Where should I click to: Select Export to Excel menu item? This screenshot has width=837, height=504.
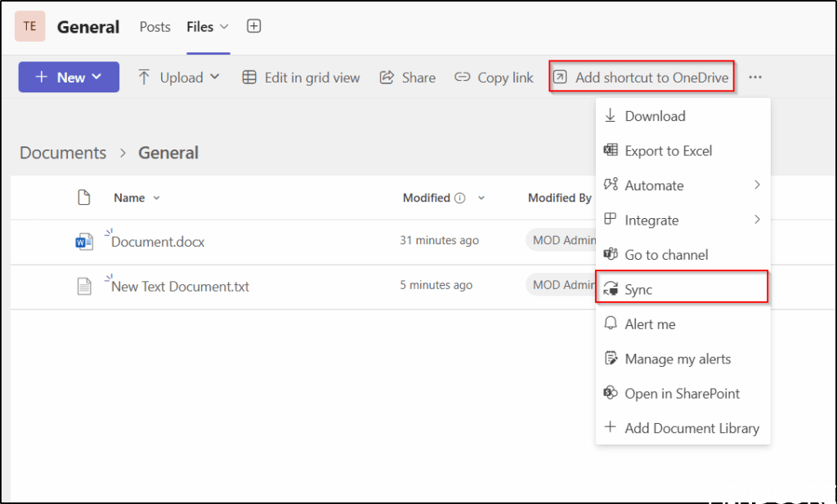(668, 150)
